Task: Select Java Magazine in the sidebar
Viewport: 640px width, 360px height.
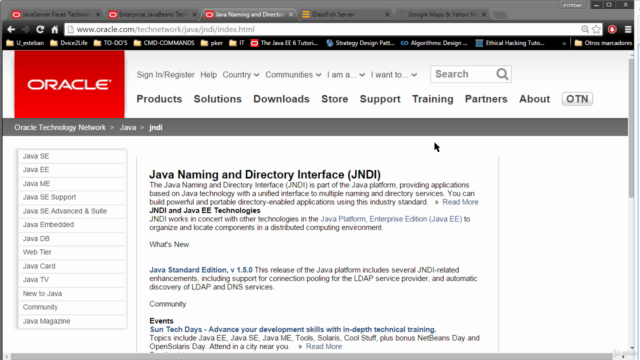Action: pos(72,321)
